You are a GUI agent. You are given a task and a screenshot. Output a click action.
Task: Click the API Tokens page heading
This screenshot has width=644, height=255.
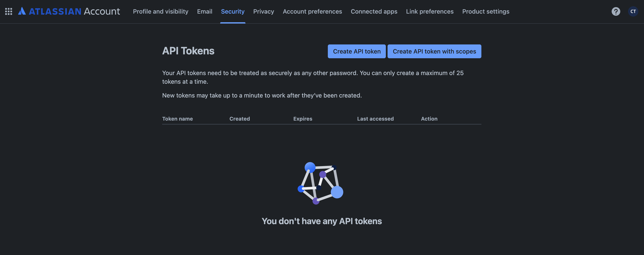click(188, 51)
